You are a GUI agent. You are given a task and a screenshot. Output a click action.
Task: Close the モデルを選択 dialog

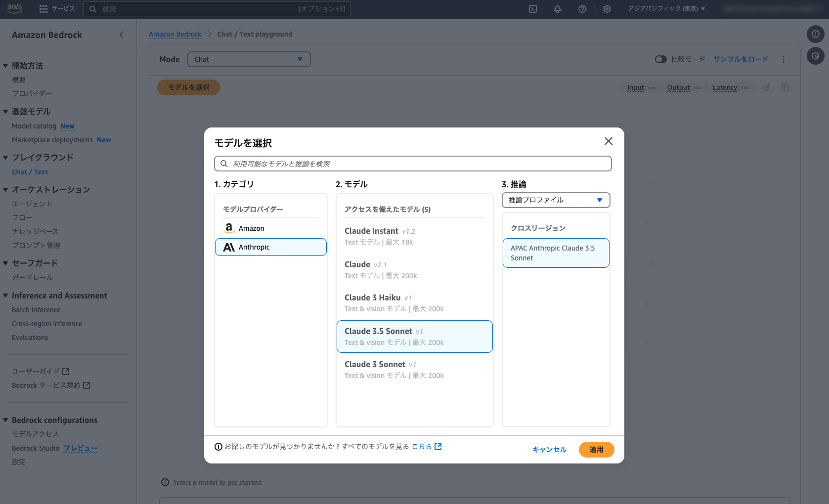coord(609,141)
